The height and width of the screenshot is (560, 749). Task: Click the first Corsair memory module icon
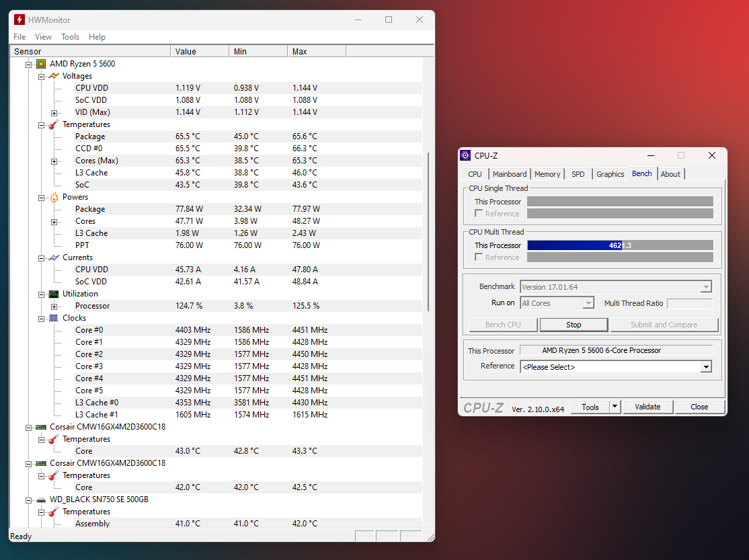41,427
